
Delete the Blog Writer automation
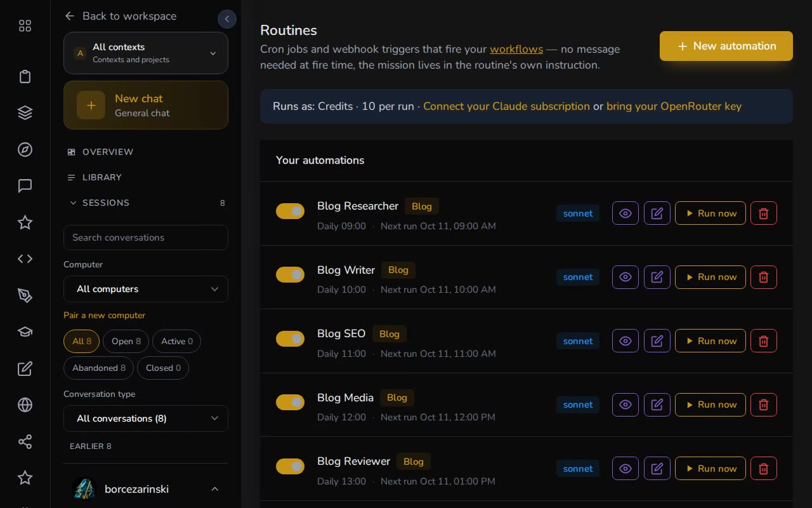point(764,277)
